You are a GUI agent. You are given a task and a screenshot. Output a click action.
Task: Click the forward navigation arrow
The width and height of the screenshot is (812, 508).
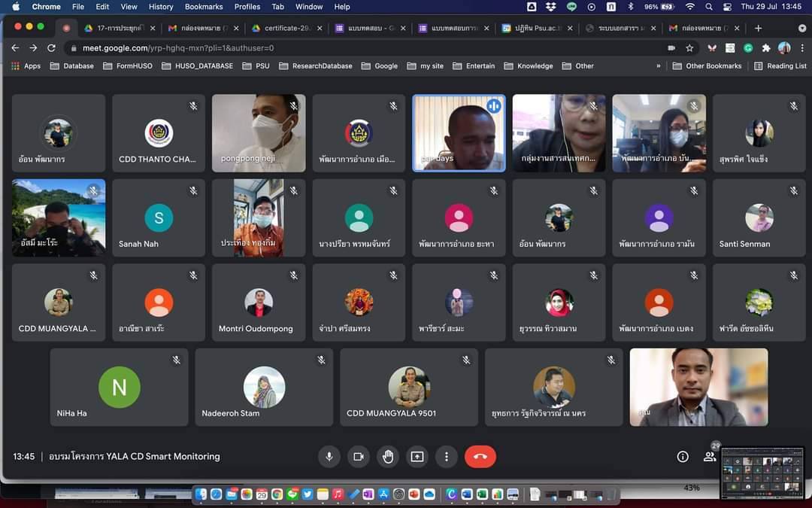pos(33,47)
